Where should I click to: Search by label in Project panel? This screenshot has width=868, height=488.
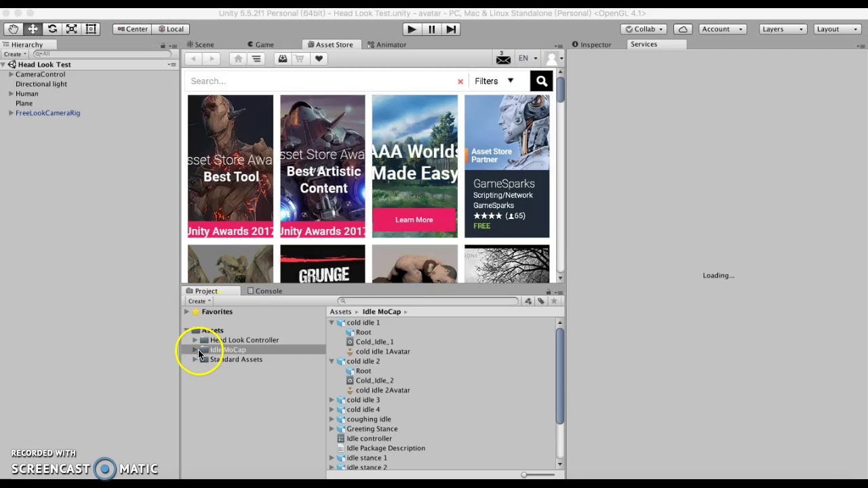[x=541, y=301]
